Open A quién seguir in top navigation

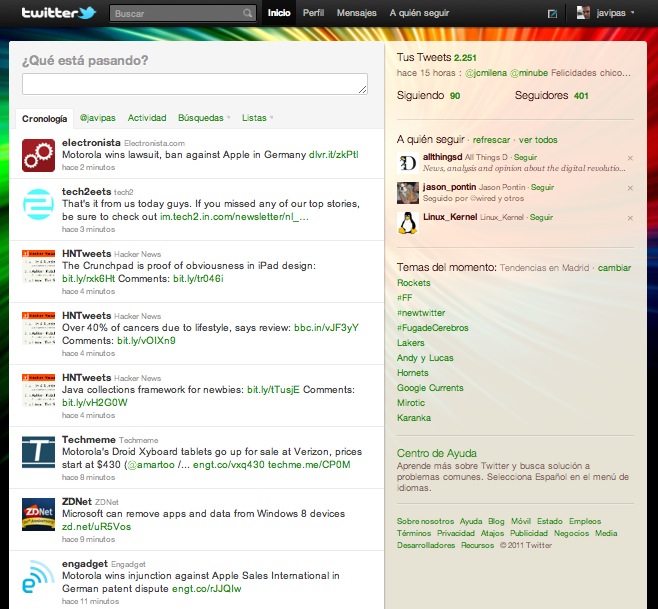coord(419,13)
